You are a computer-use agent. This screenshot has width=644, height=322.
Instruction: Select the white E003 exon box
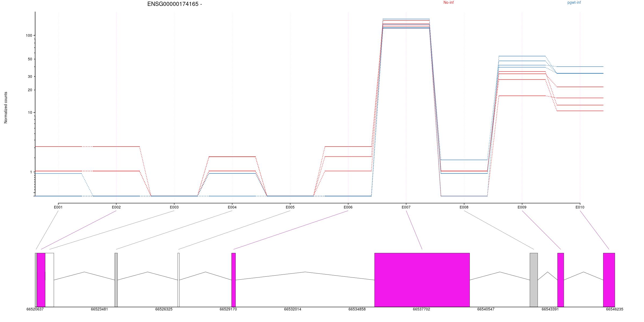click(x=49, y=280)
